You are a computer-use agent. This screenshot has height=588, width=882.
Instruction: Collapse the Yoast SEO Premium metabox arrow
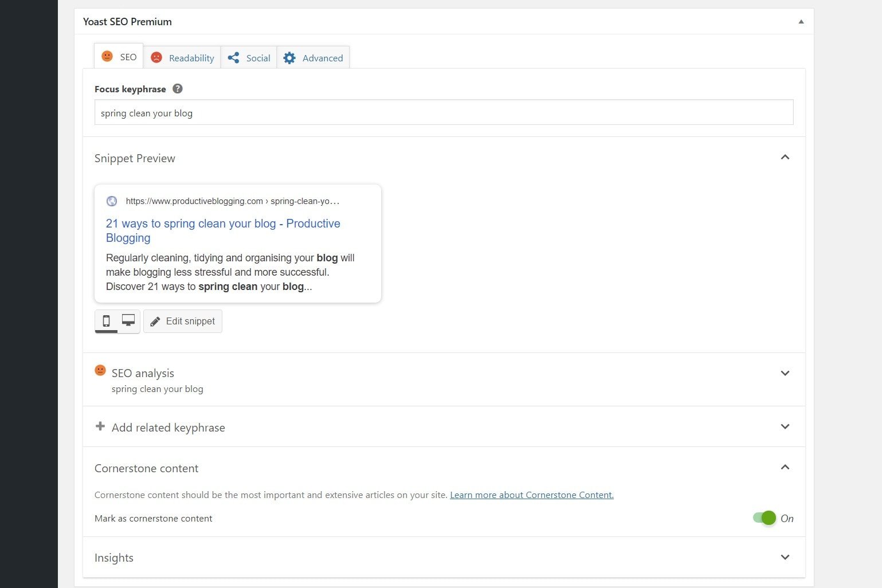(x=801, y=22)
